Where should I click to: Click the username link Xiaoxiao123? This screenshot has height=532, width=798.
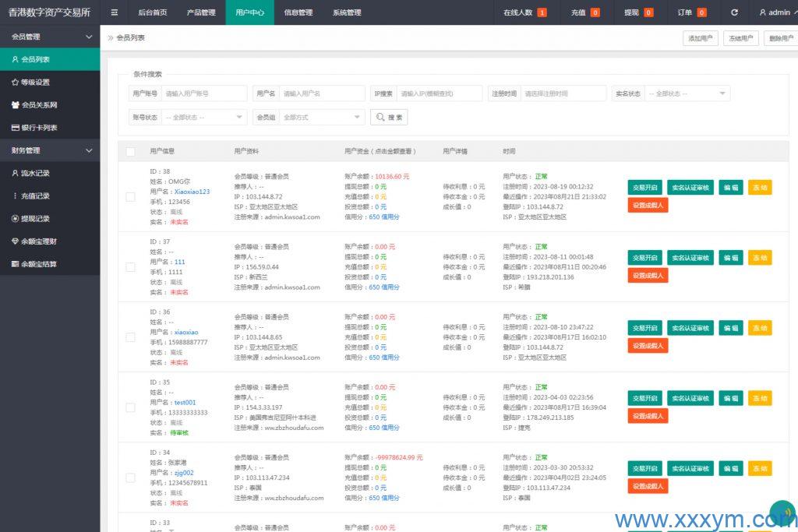pyautogui.click(x=192, y=192)
